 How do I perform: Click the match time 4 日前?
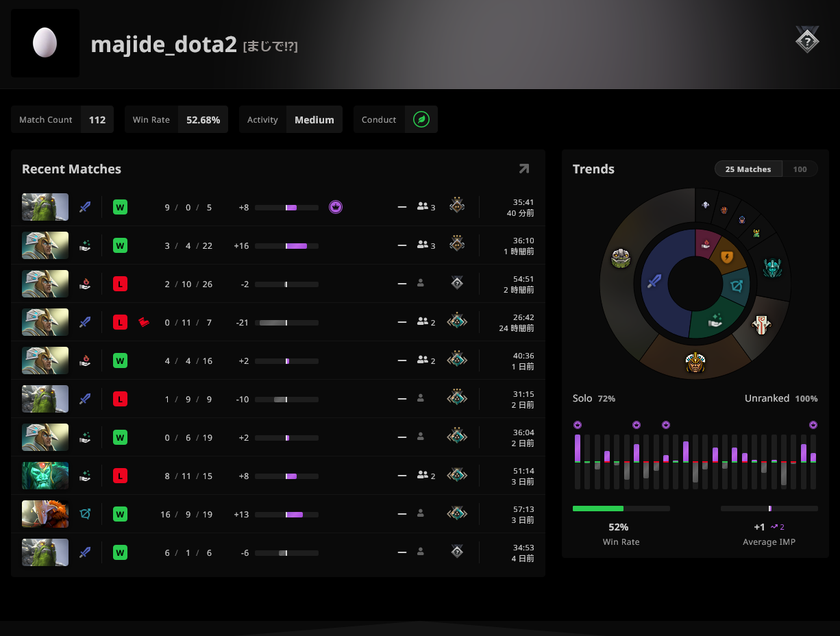523,559
